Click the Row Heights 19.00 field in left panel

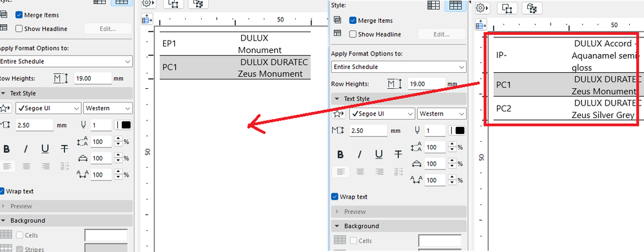[x=93, y=79]
